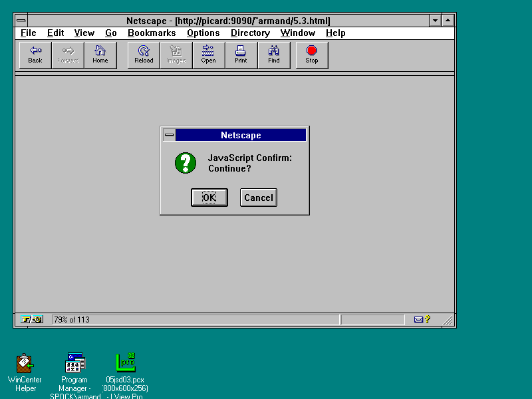Stop page loading with red Stop icon
Screen dimensions: 532x399
point(312,55)
